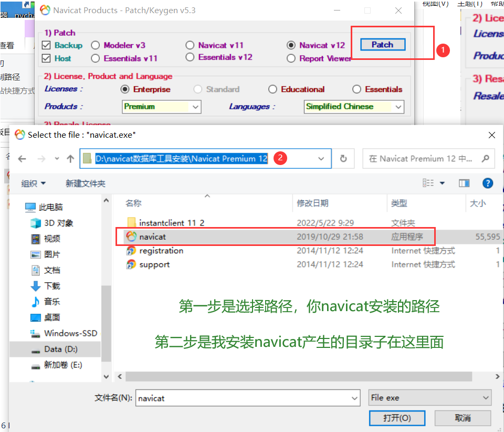This screenshot has width=504, height=432.
Task: Select the support shortcut file
Action: pyautogui.click(x=148, y=264)
